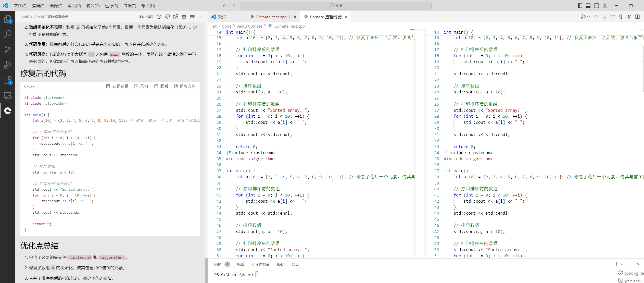The height and width of the screenshot is (283, 644).
Task: Open the Explorer view in activity bar
Action: pos(8,19)
